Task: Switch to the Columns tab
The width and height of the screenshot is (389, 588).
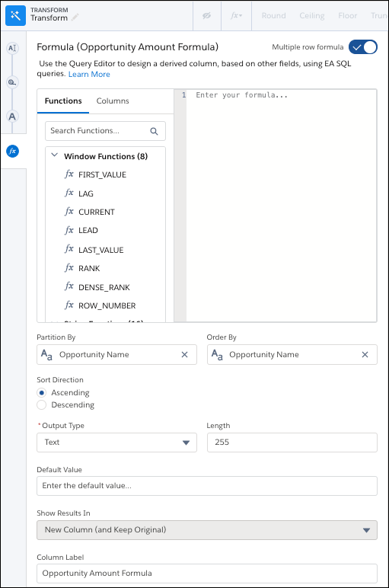Action: [x=113, y=101]
